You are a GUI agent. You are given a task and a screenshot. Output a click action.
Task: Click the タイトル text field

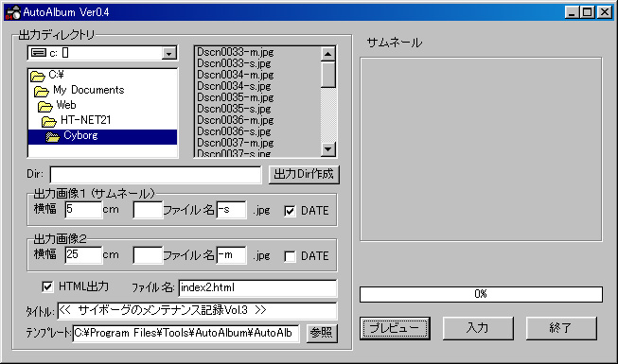(197, 311)
